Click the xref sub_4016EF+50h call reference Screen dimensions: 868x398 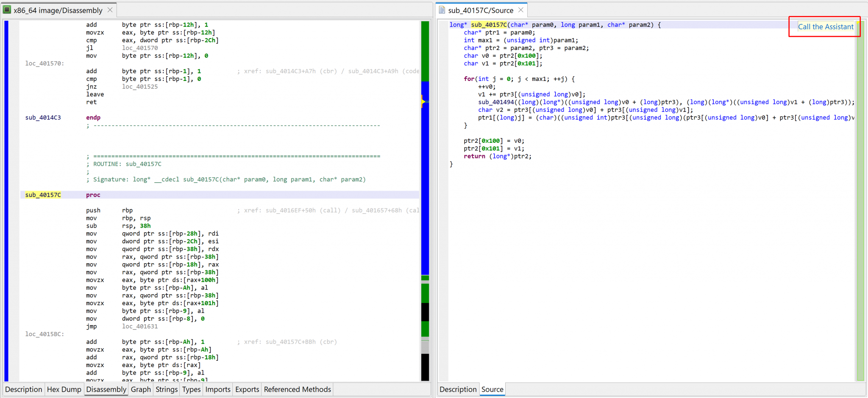tap(290, 210)
